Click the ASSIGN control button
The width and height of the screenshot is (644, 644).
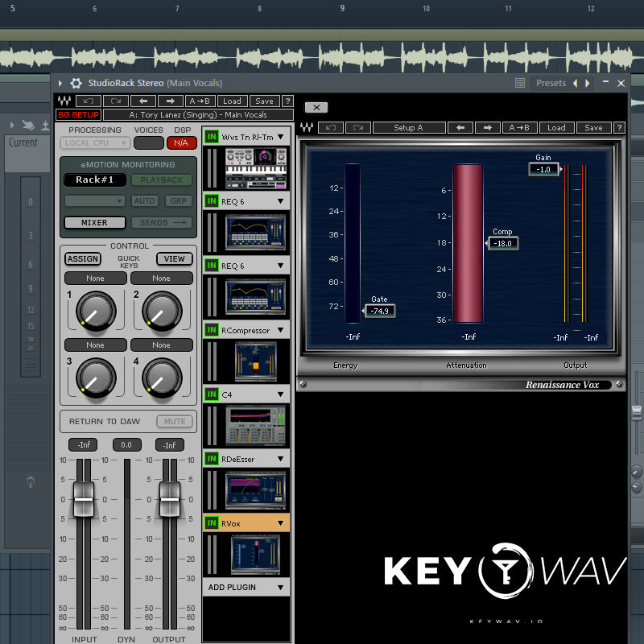[x=83, y=258]
